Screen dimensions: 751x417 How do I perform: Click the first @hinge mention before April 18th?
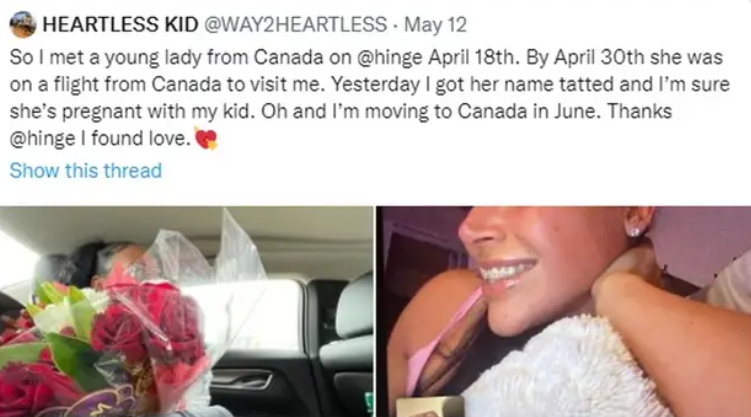tap(390, 57)
